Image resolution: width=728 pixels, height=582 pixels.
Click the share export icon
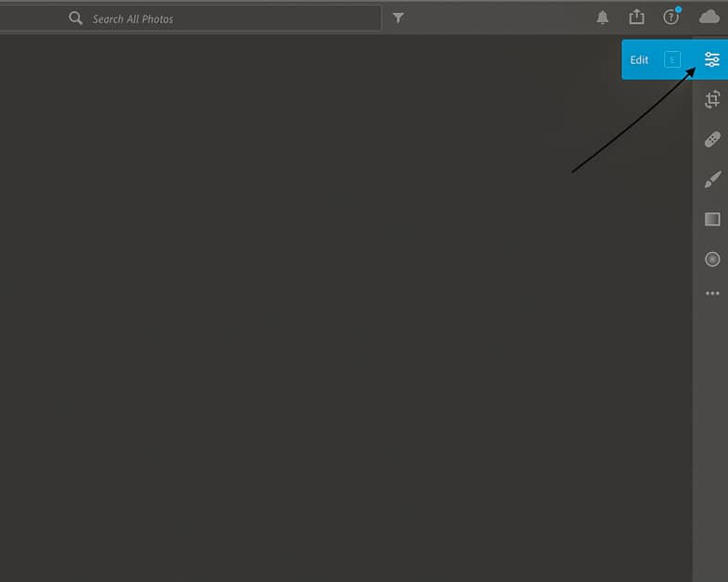(636, 18)
